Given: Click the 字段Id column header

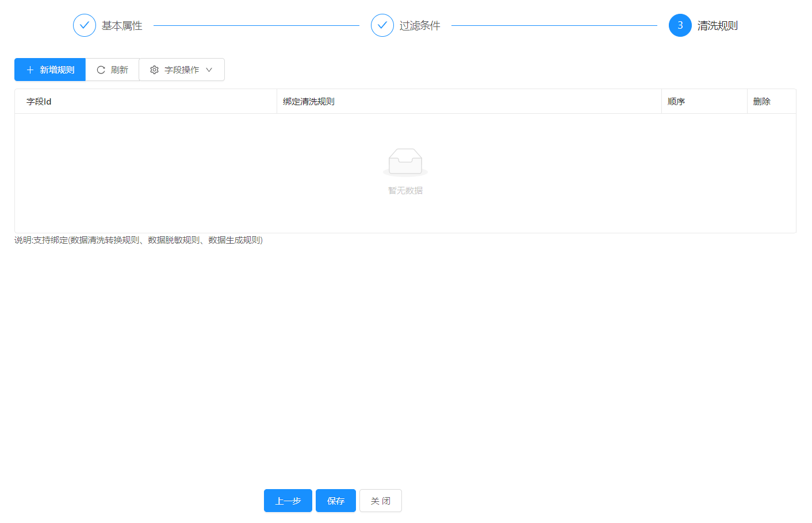Looking at the screenshot, I should click(x=39, y=102).
